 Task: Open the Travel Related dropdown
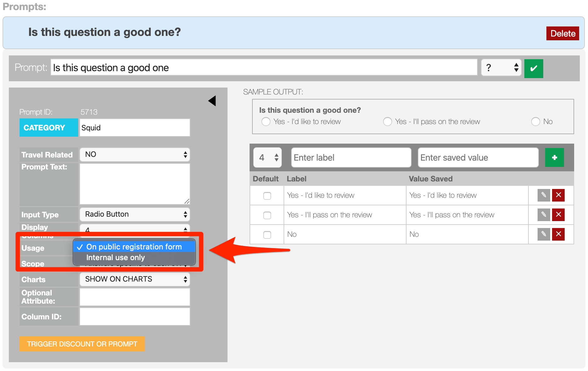(x=135, y=155)
